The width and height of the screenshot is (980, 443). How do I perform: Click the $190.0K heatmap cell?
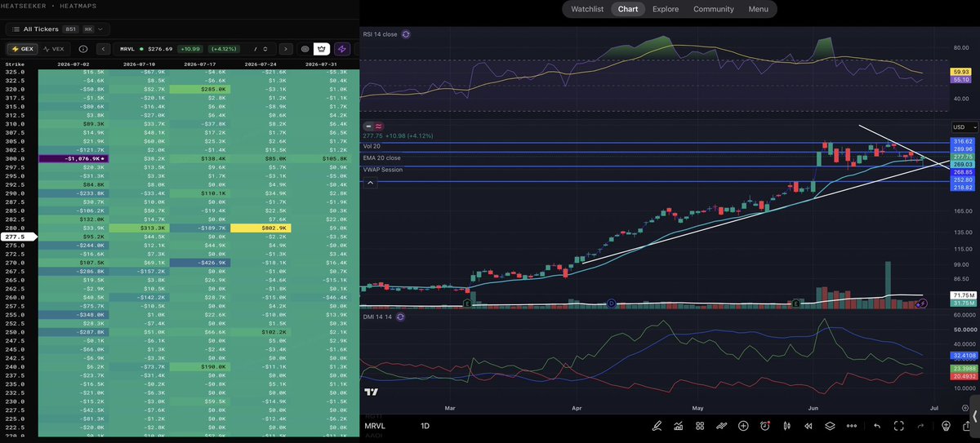[x=199, y=367]
